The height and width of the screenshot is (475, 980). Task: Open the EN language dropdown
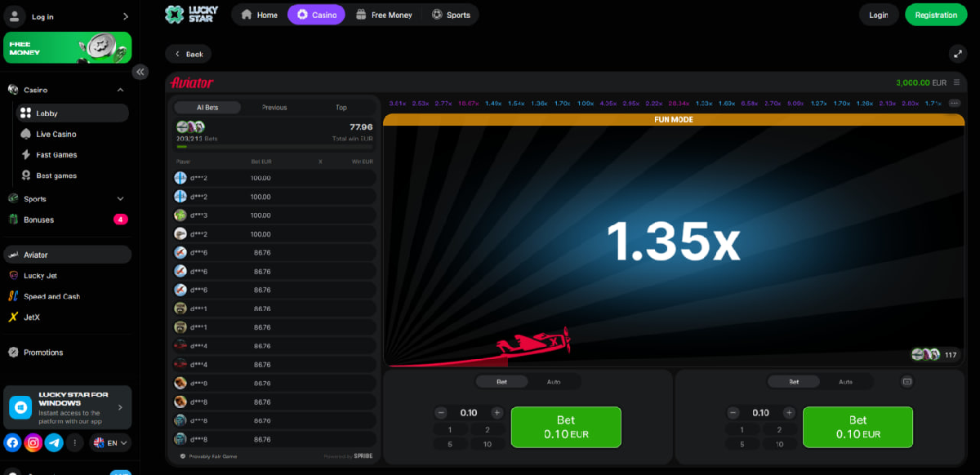click(109, 442)
